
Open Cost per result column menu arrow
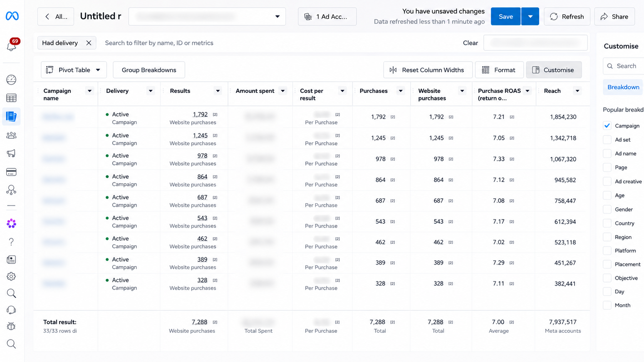[342, 91]
